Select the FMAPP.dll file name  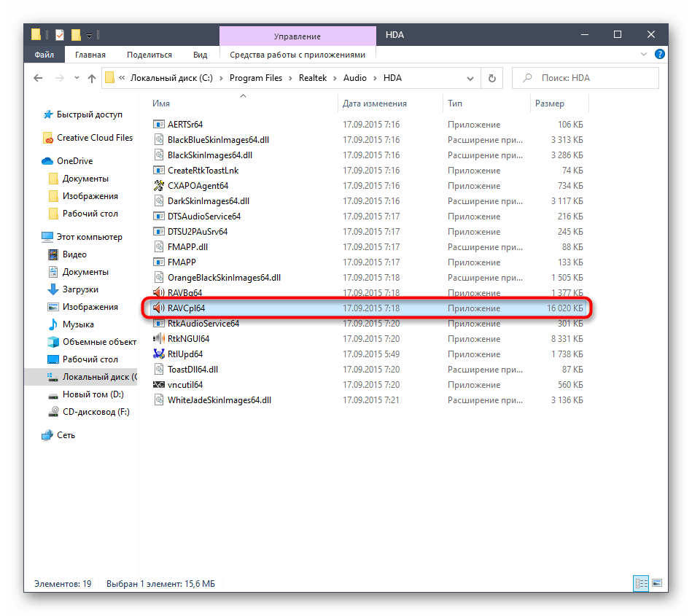(187, 247)
